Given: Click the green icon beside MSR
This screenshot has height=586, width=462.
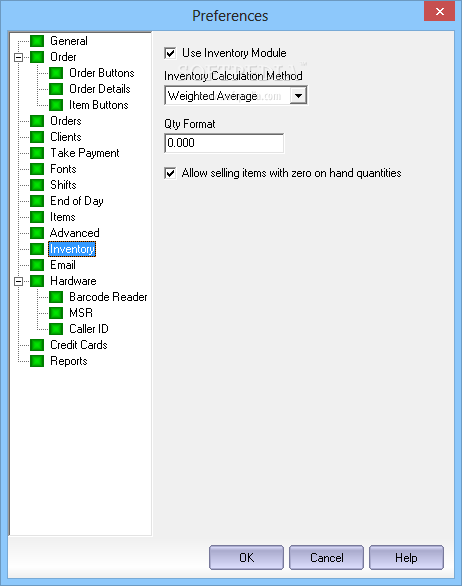Looking at the screenshot, I should (56, 313).
